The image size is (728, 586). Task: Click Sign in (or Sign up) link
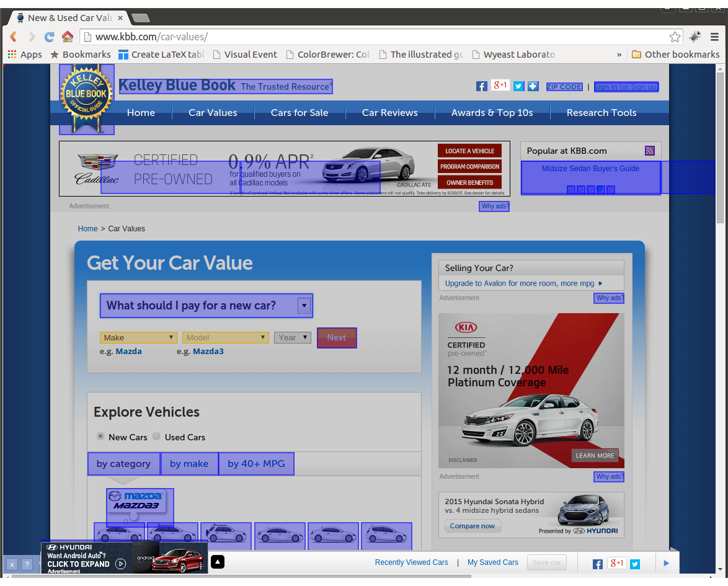click(x=626, y=87)
